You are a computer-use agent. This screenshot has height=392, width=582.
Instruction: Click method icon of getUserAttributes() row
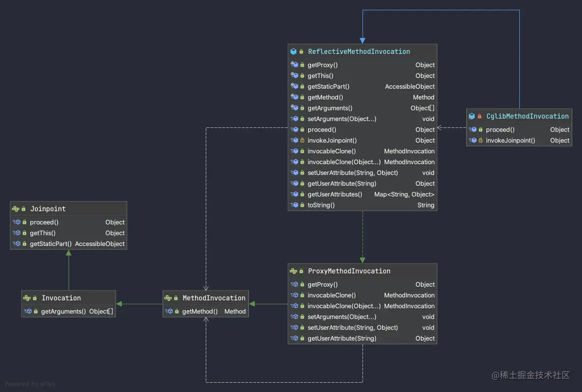point(294,194)
